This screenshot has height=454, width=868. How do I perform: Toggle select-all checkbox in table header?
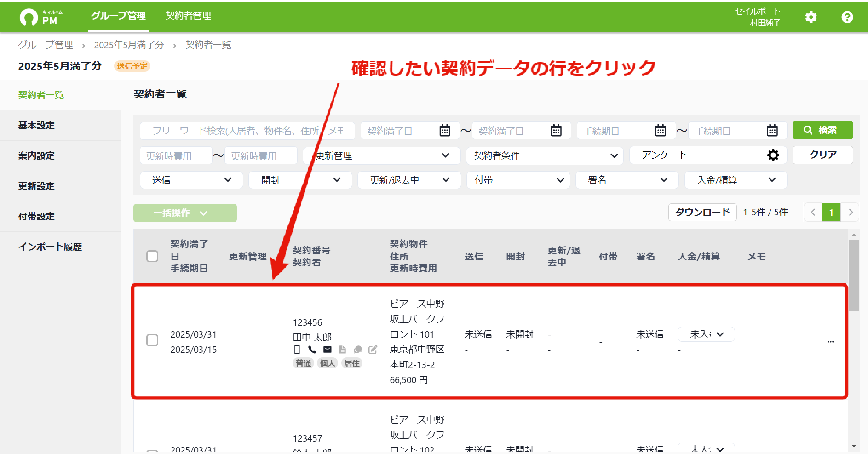[x=152, y=256]
